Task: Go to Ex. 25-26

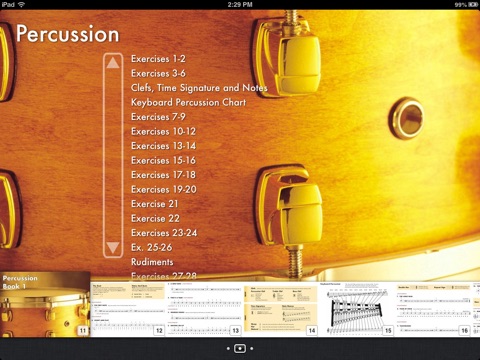Action: (152, 247)
